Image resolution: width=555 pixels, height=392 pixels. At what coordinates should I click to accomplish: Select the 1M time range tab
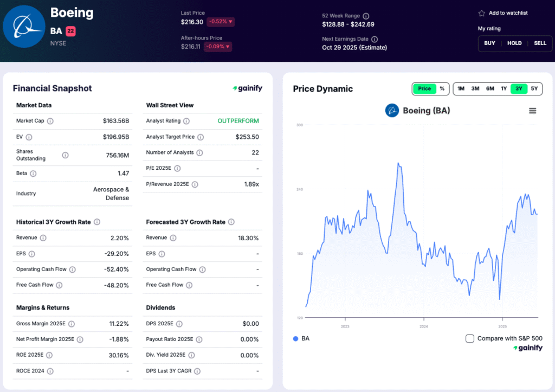pyautogui.click(x=461, y=88)
